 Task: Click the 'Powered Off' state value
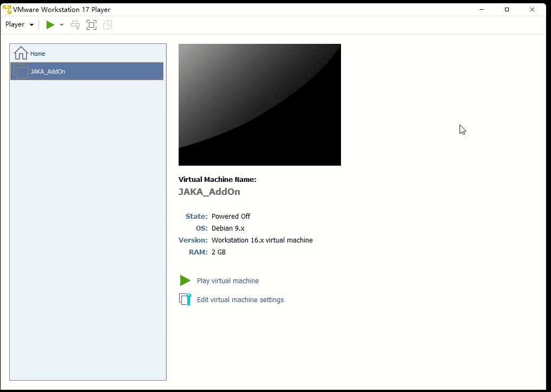(x=231, y=216)
